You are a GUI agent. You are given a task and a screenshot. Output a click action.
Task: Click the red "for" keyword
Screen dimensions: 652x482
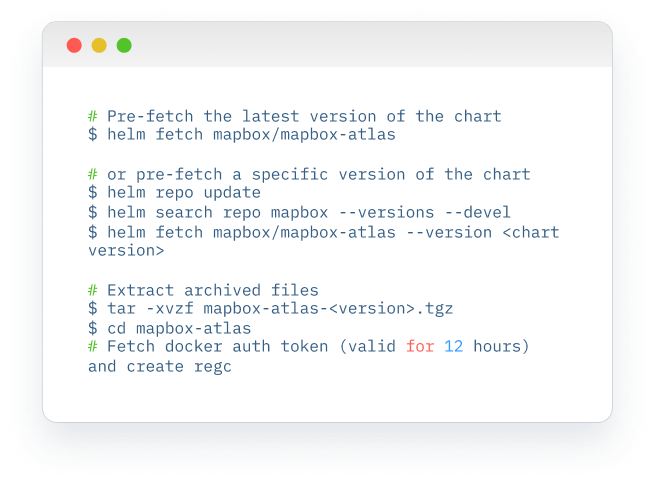420,347
